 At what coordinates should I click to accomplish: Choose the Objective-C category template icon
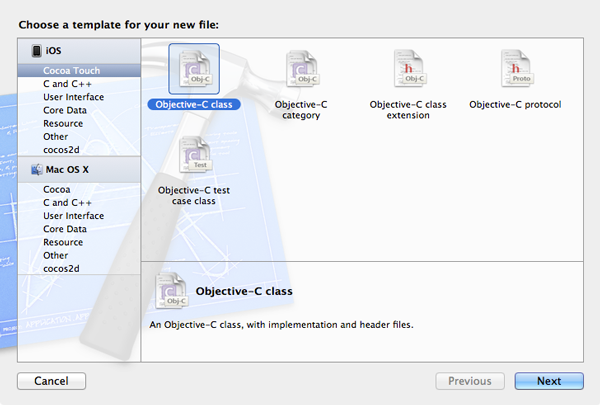pos(302,69)
